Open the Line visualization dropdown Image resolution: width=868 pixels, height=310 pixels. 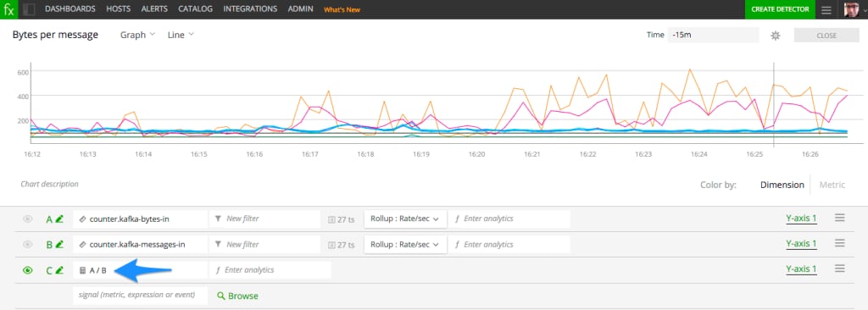pyautogui.click(x=181, y=35)
